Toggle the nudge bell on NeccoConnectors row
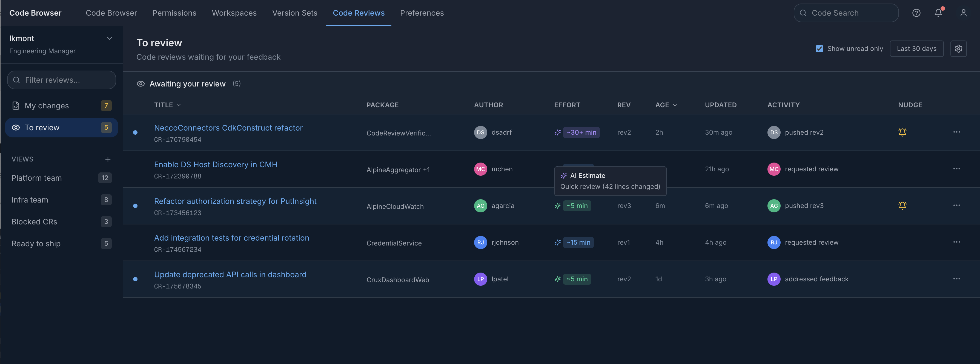980x364 pixels. [903, 132]
